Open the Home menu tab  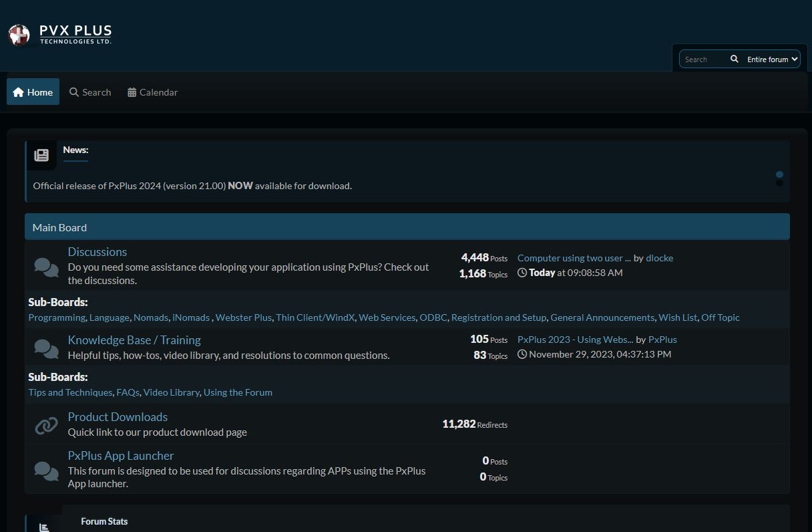pos(33,92)
